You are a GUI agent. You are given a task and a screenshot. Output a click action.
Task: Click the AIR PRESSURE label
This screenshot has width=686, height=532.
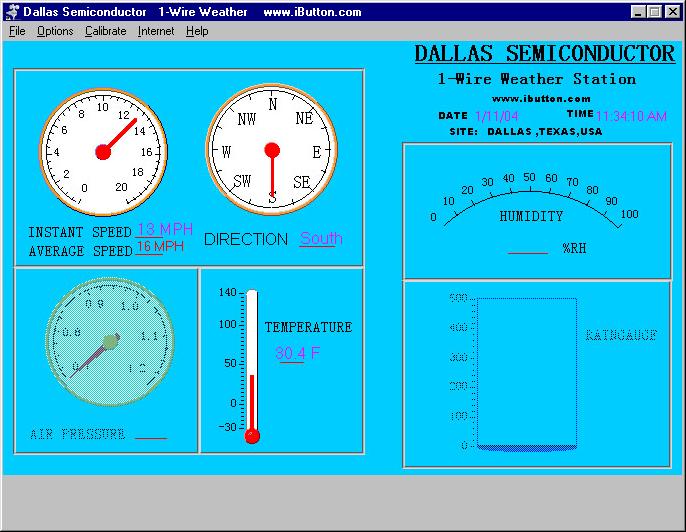tap(77, 434)
